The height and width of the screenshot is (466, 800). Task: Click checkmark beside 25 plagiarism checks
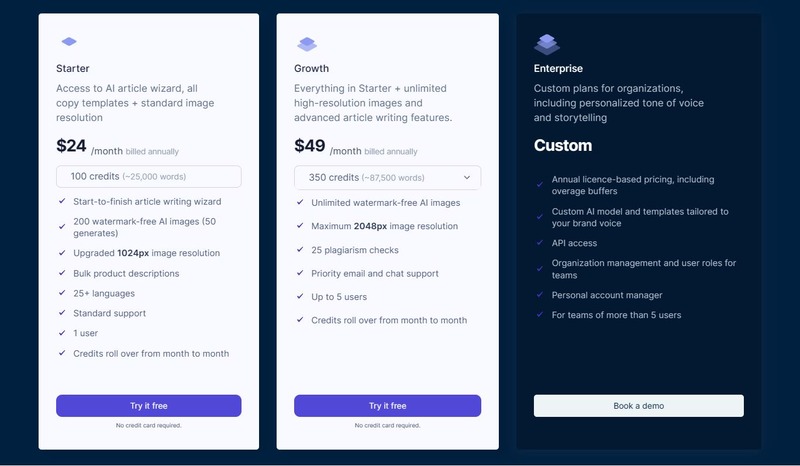[300, 250]
